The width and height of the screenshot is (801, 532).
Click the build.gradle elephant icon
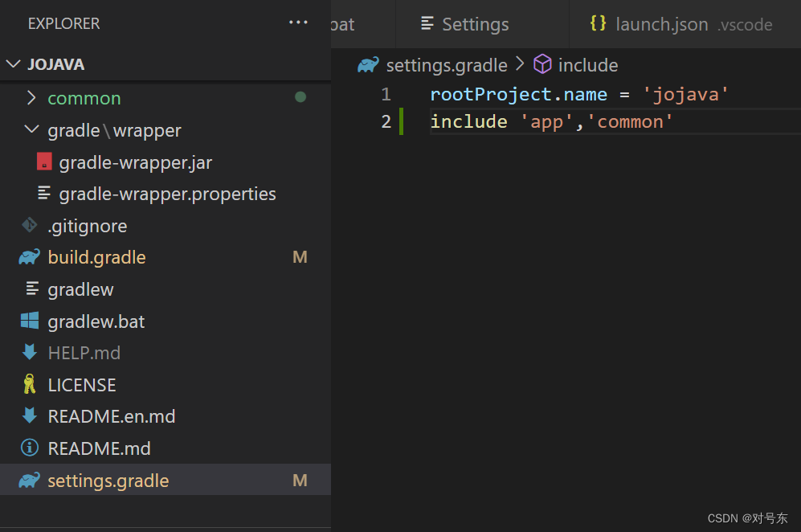(x=30, y=257)
